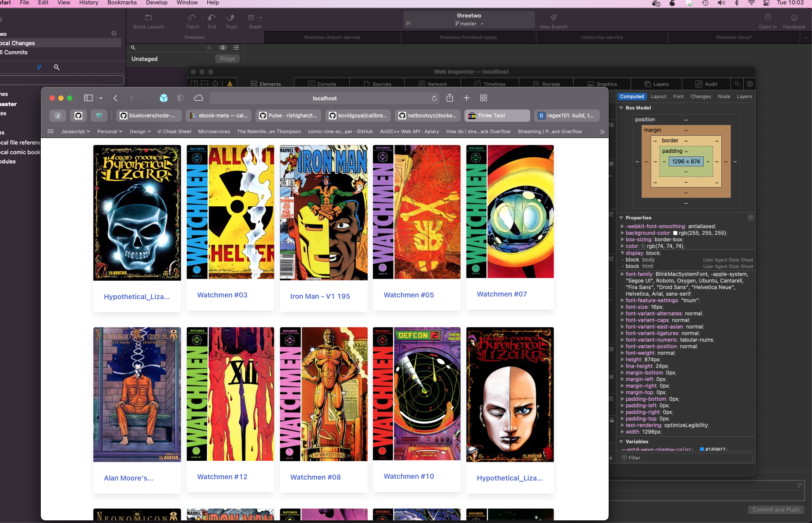Image resolution: width=812 pixels, height=523 pixels.
Task: Toggle the eye visibility icon above Unstaged
Action: 223,48
